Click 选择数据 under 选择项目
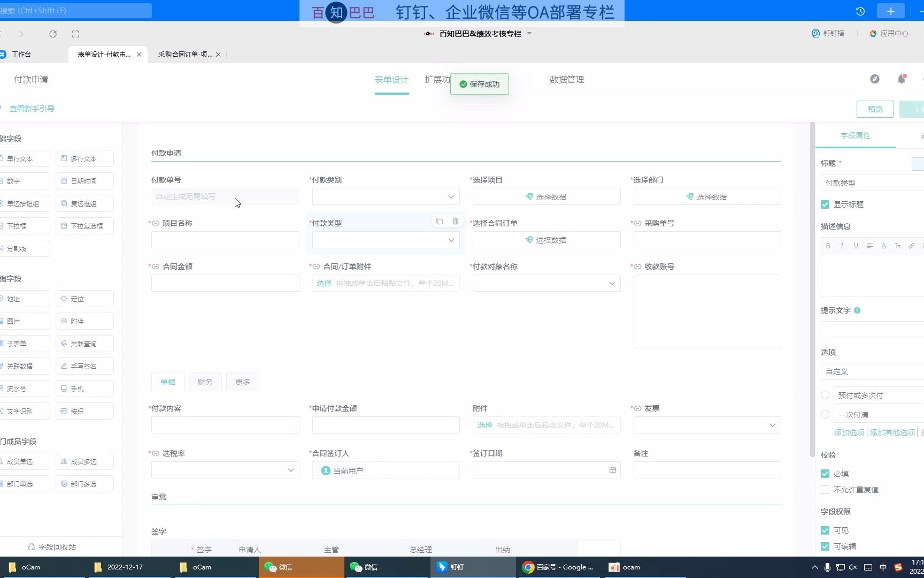 546,196
